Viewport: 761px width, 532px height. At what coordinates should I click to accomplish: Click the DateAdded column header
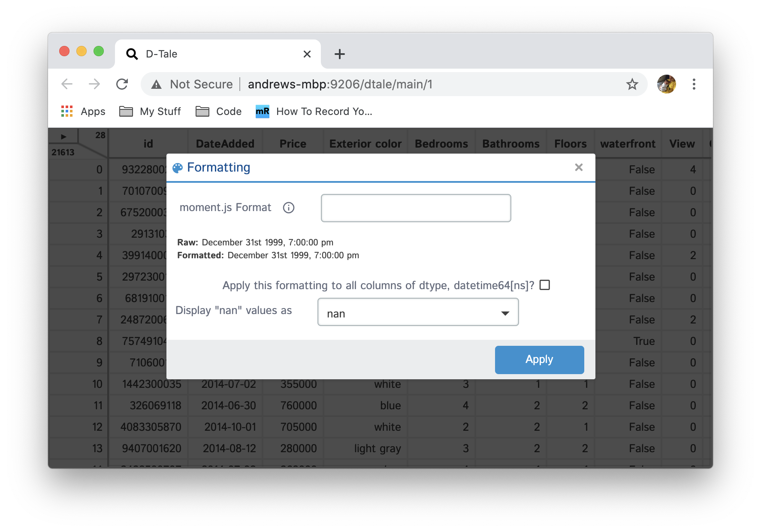(x=225, y=144)
